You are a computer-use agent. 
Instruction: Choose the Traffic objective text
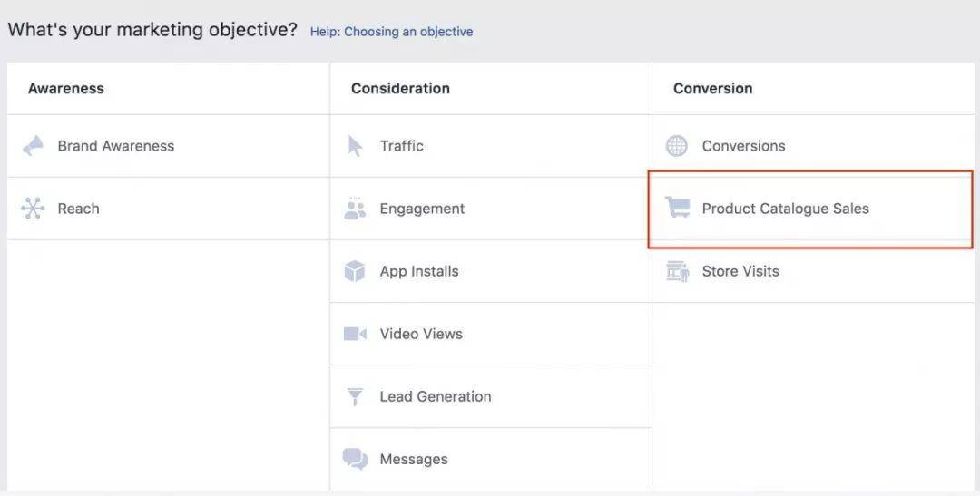pyautogui.click(x=401, y=146)
